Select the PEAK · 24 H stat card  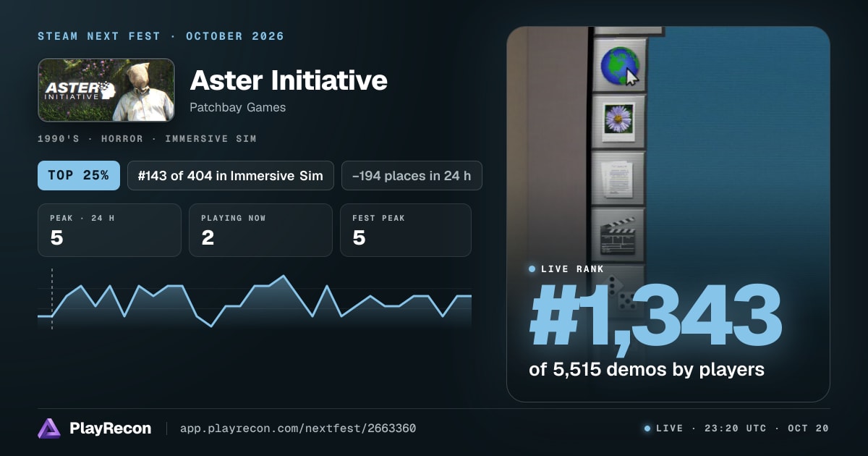click(x=109, y=230)
